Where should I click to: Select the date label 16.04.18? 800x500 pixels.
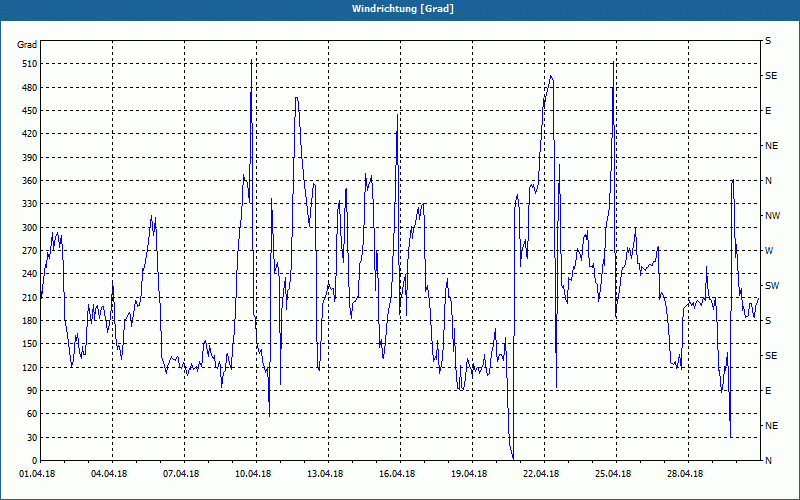(x=397, y=474)
